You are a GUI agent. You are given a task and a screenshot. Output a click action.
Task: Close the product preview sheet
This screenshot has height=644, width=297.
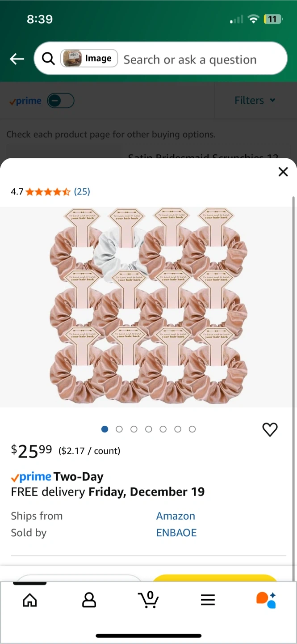click(283, 172)
